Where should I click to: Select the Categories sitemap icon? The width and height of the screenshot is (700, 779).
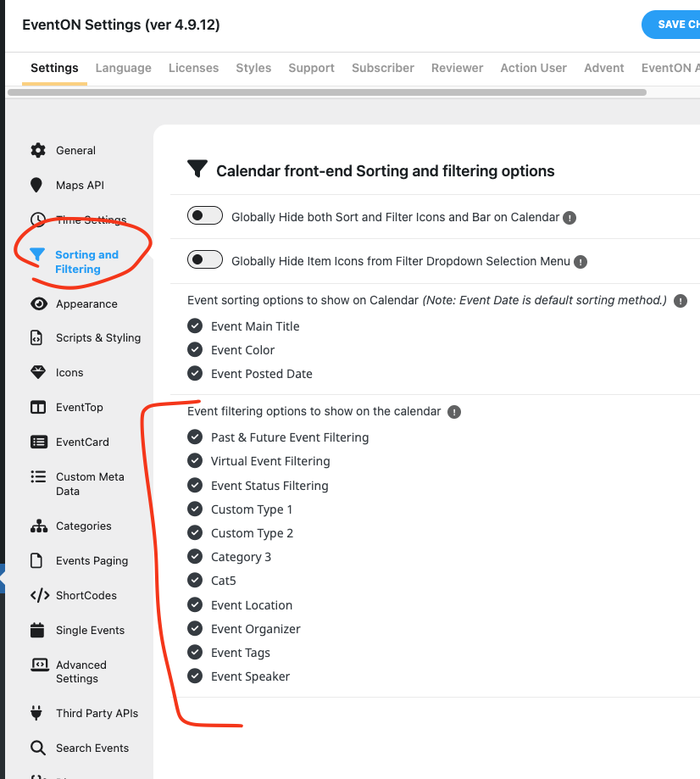tap(39, 526)
